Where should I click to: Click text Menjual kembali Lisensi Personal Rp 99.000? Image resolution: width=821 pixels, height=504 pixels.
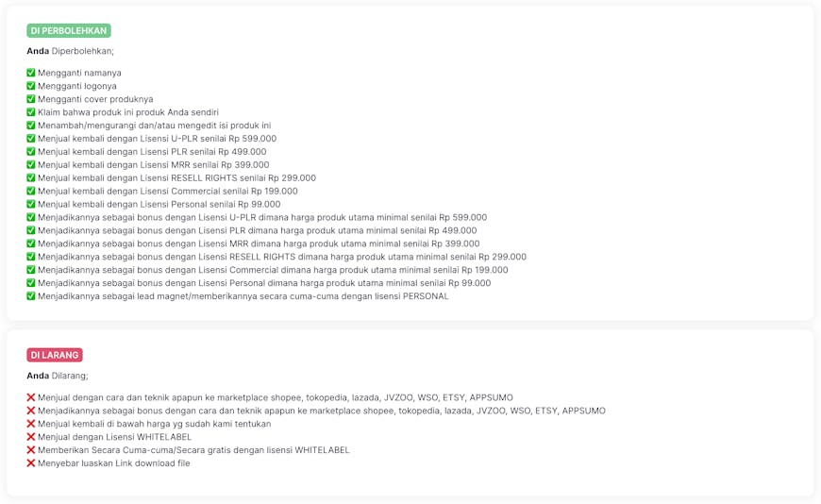tap(159, 205)
